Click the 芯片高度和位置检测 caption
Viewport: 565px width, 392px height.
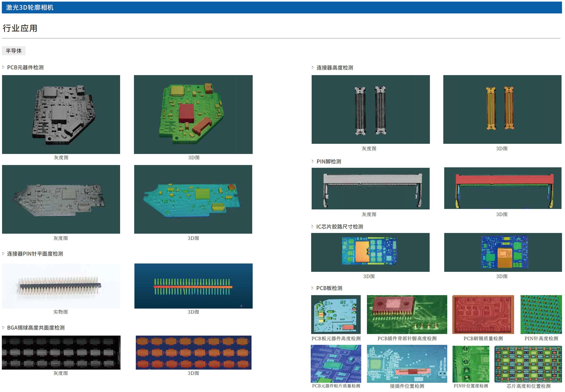[x=528, y=386]
